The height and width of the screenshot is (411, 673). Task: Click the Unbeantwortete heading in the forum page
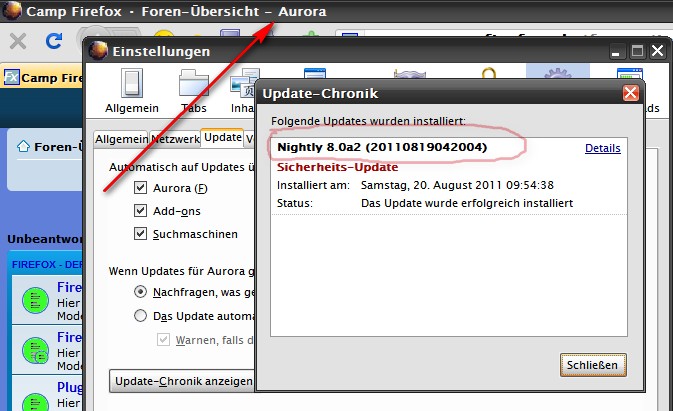tap(45, 239)
